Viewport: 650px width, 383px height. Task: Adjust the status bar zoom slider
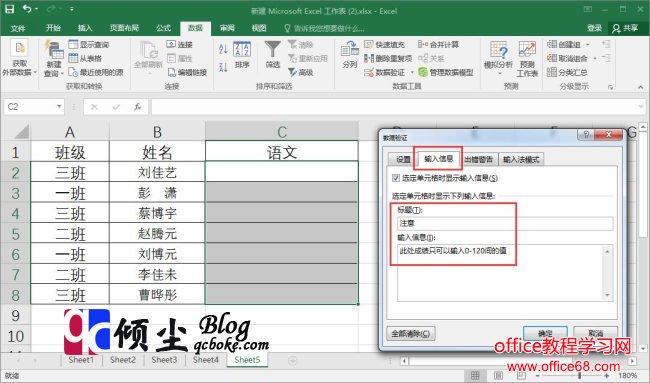point(579,375)
